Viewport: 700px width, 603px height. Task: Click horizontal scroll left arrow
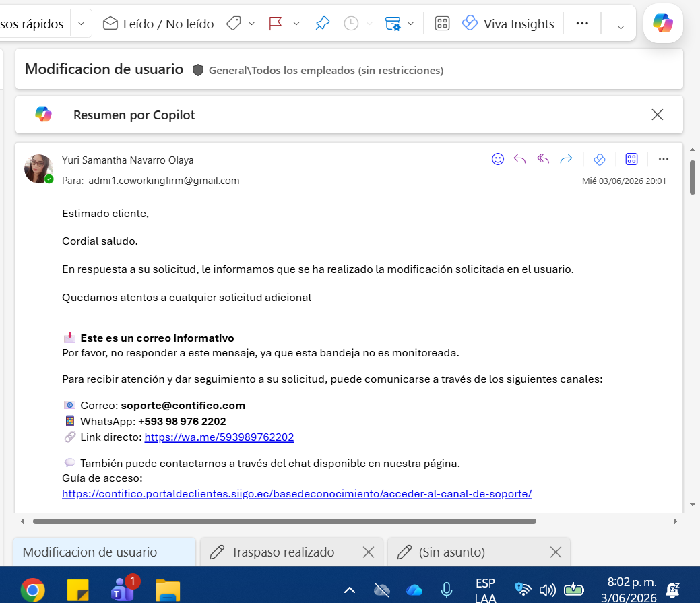(22, 521)
